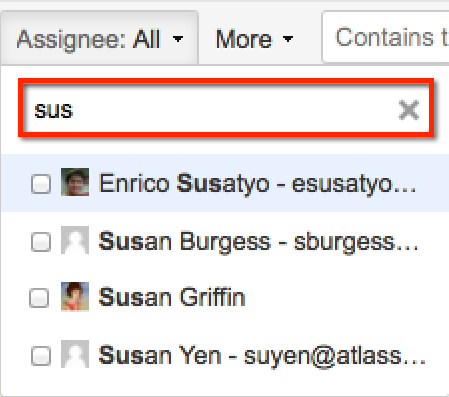The width and height of the screenshot is (449, 397).
Task: Check the box for Susan Burgess
Action: 41,242
